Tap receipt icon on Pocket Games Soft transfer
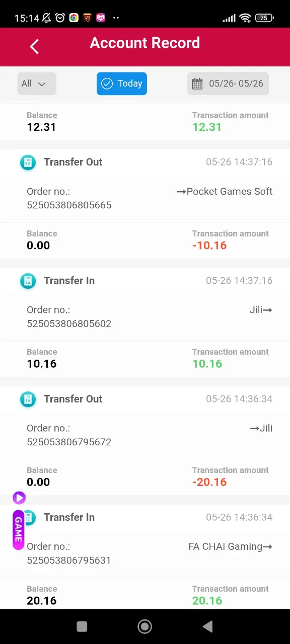 pos(28,163)
